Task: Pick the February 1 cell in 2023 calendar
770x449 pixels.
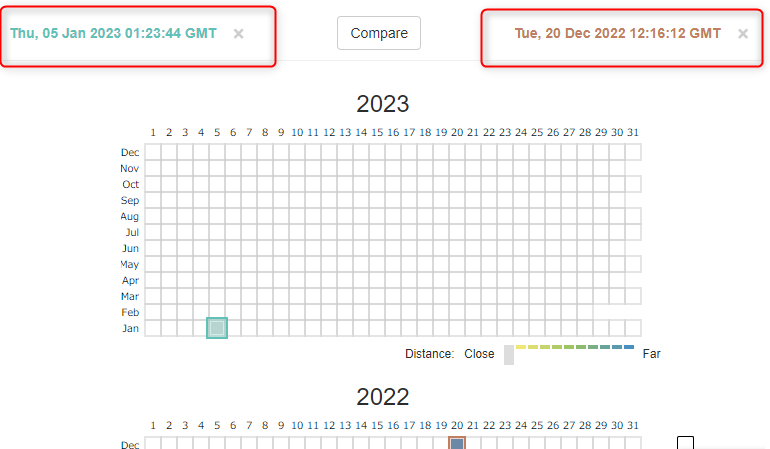Action: (153, 312)
